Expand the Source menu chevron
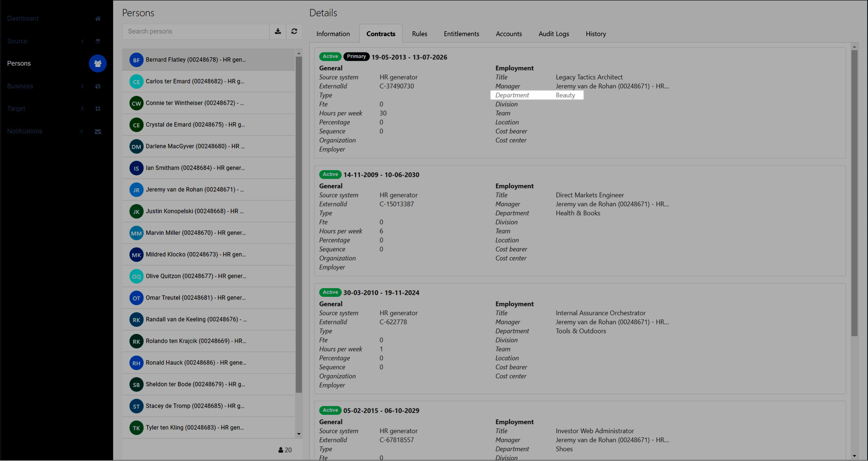 pyautogui.click(x=83, y=41)
